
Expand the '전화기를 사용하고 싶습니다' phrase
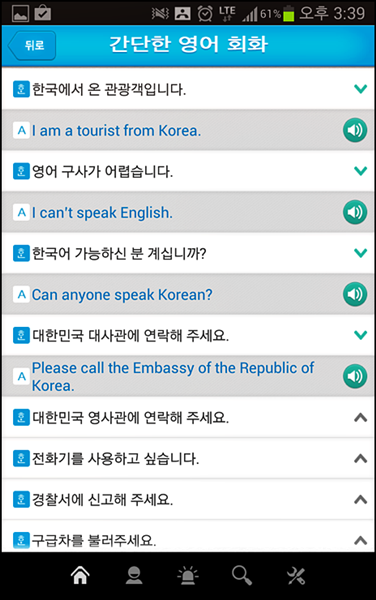360,458
